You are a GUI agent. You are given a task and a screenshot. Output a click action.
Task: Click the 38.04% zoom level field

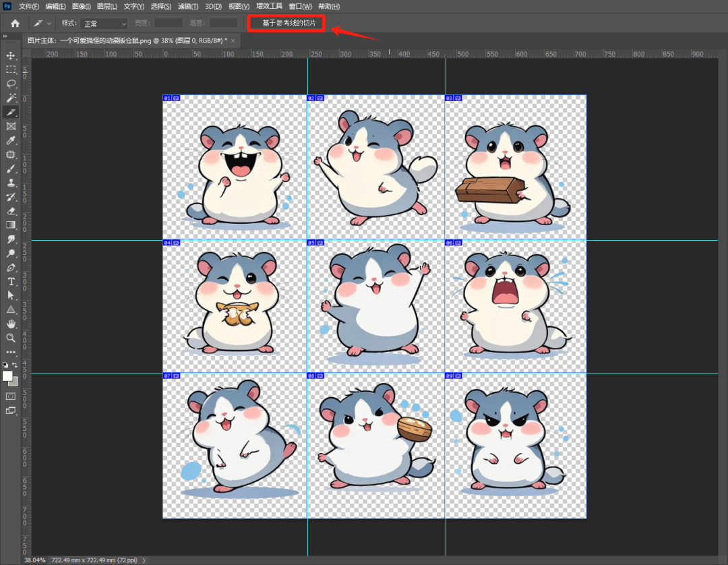[x=34, y=560]
